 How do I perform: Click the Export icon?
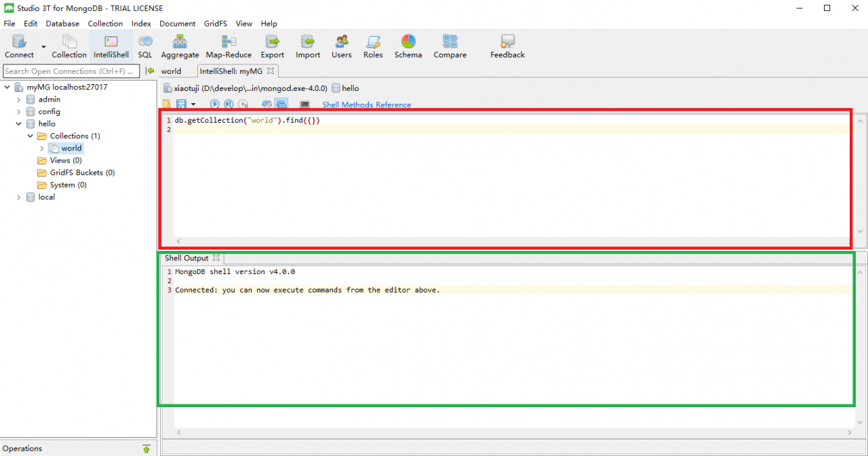pos(272,45)
